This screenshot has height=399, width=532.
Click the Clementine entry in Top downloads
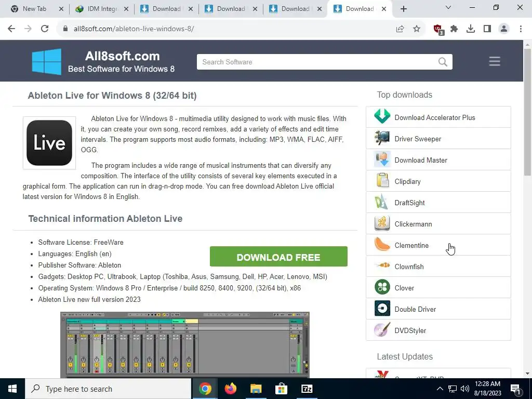[438, 245]
